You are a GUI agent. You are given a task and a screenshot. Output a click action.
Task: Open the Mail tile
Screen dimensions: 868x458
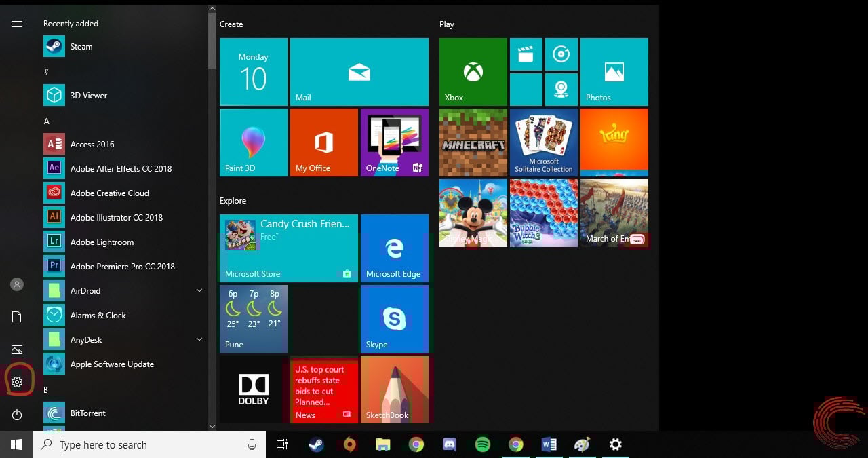(x=359, y=72)
